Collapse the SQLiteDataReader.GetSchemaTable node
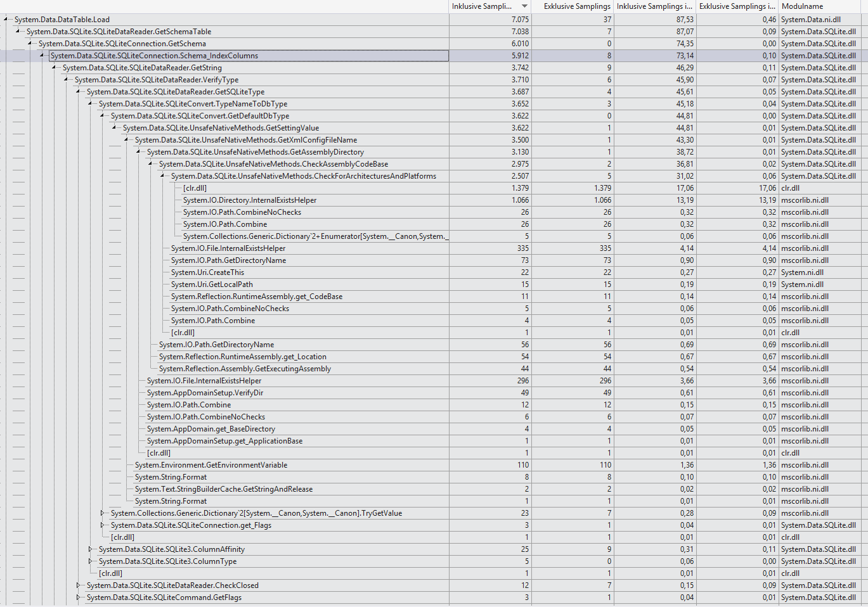The width and height of the screenshot is (868, 607). click(x=18, y=32)
